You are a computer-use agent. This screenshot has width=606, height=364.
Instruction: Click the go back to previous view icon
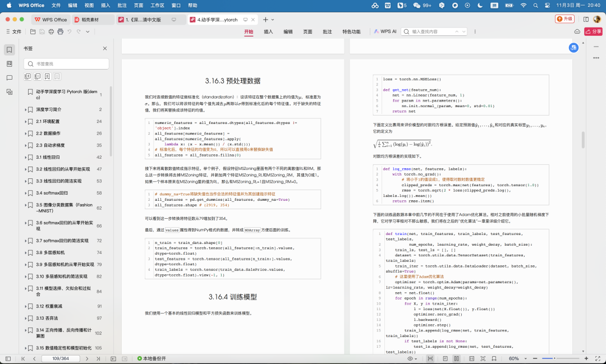coord(113,358)
